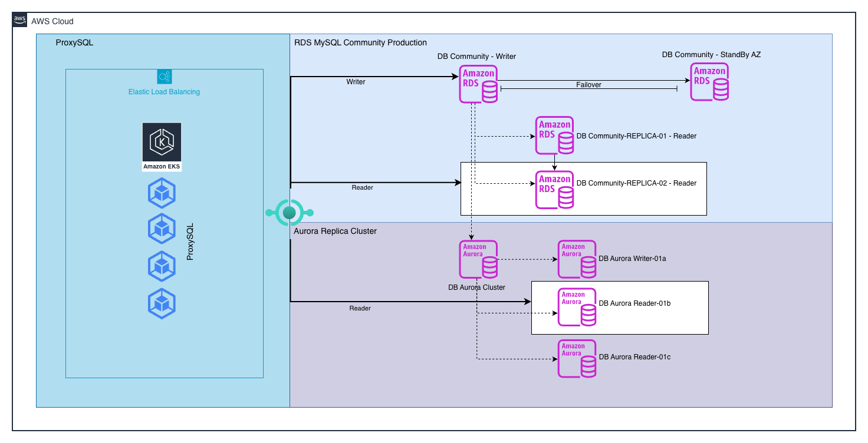Click the teal endpoint circle icon
The width and height of the screenshot is (868, 443).
[x=289, y=213]
